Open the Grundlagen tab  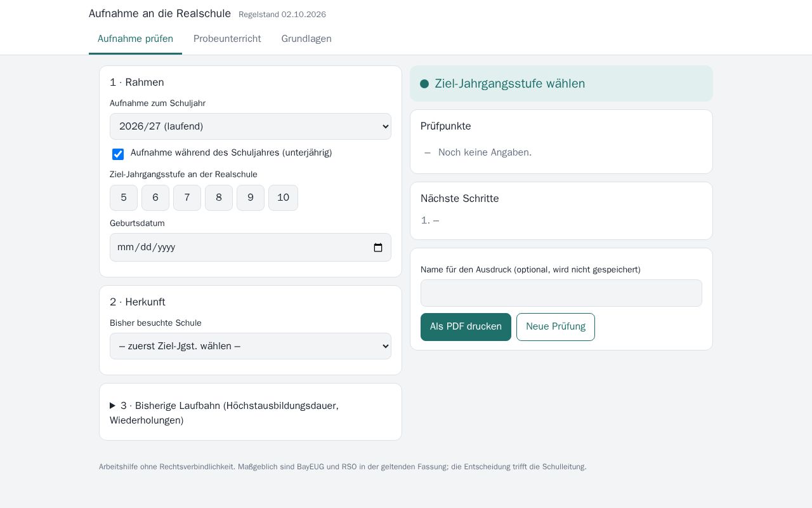(306, 39)
